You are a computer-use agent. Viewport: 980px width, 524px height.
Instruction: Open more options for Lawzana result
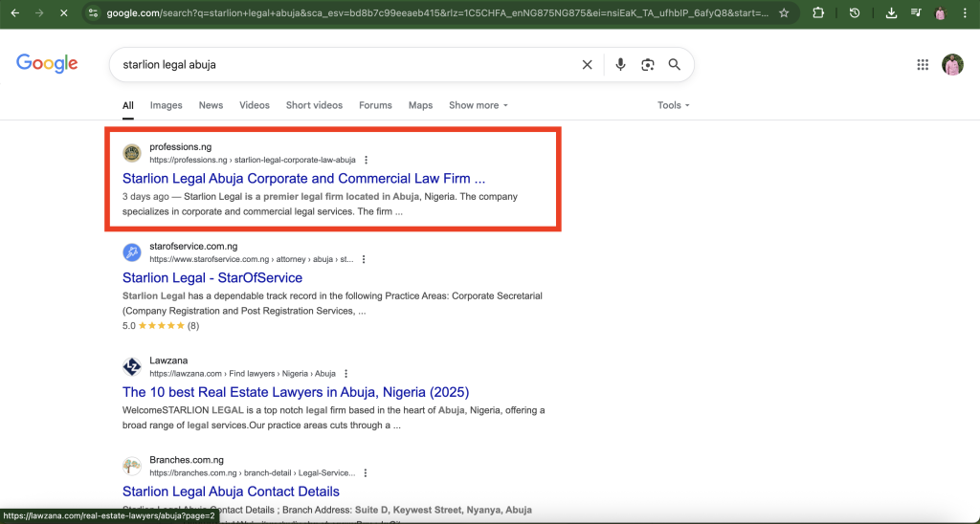tap(346, 374)
